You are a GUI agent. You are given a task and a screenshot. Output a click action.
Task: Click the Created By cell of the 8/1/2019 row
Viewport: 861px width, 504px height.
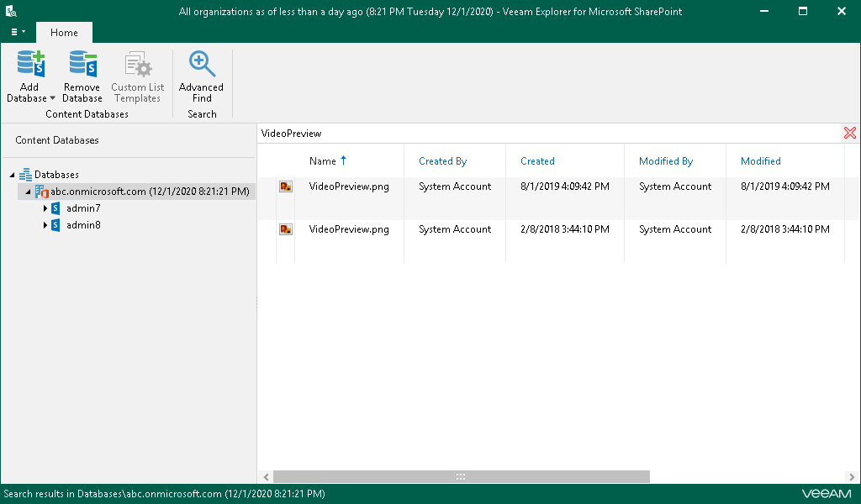pos(455,186)
